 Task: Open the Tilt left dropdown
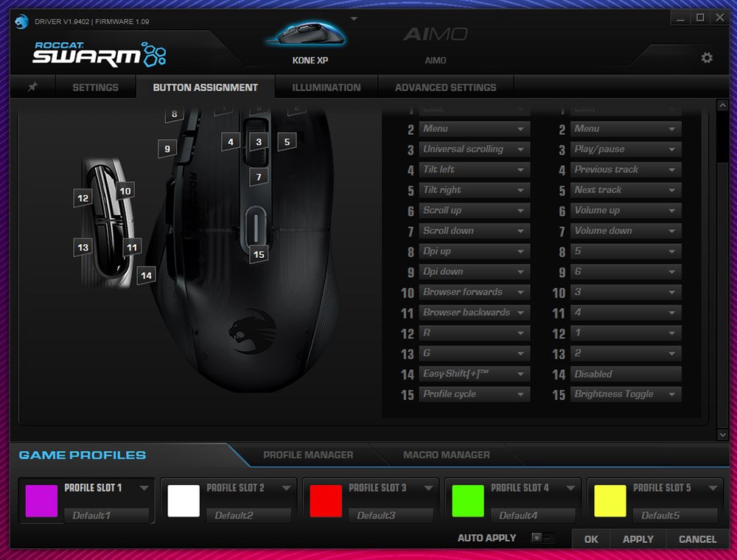pos(474,169)
